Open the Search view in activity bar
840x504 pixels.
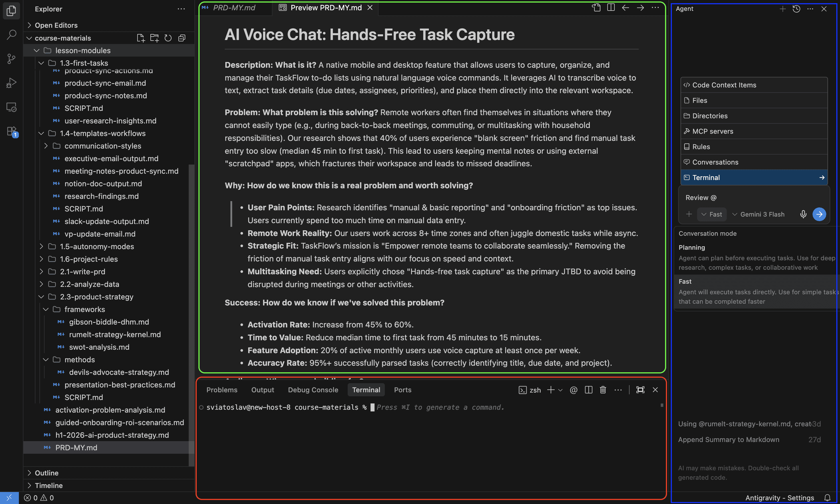(11, 34)
